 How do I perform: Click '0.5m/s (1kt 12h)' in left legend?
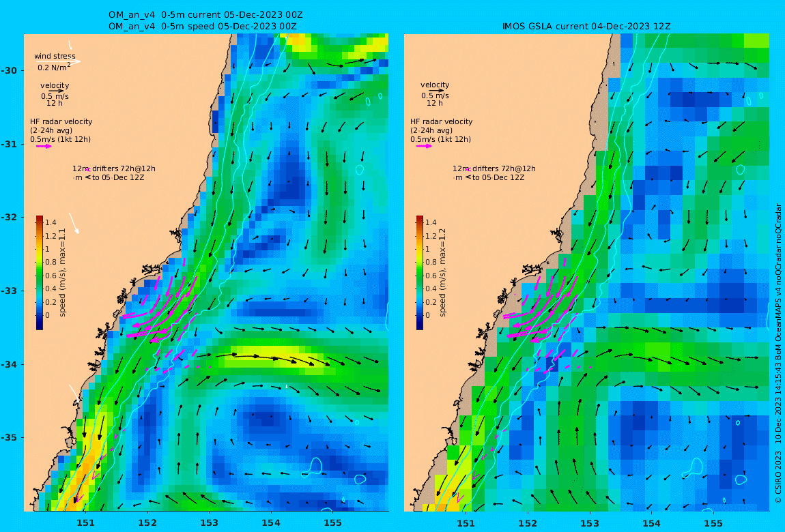coord(61,140)
